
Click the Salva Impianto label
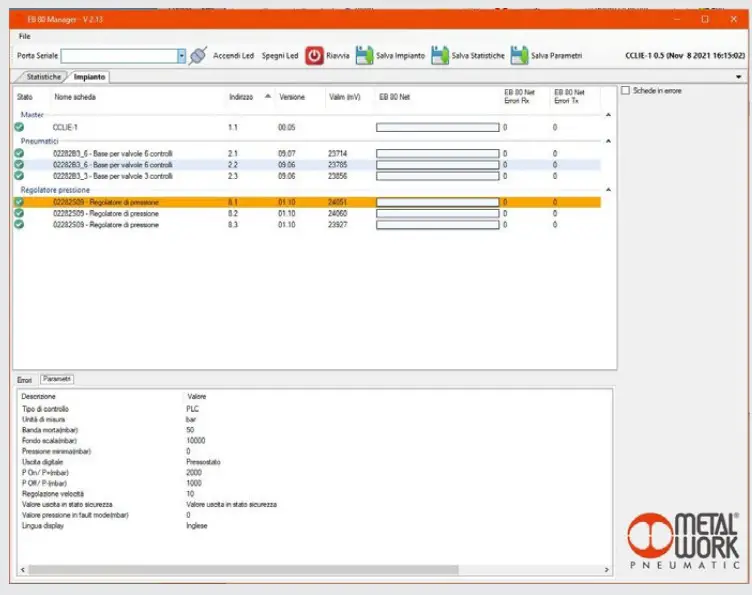[x=400, y=56]
